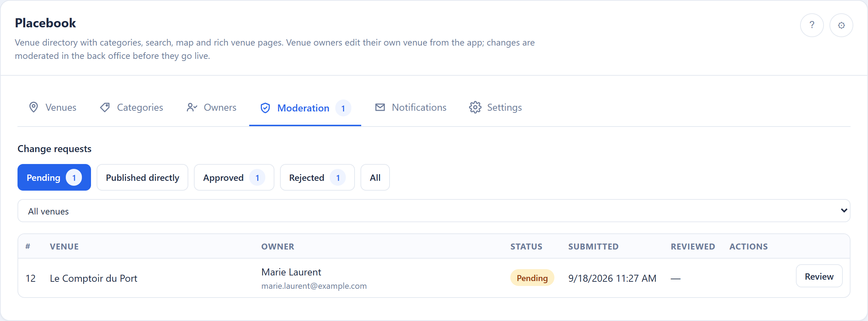This screenshot has height=321, width=868.
Task: Switch to the Venues tab
Action: pos(52,107)
